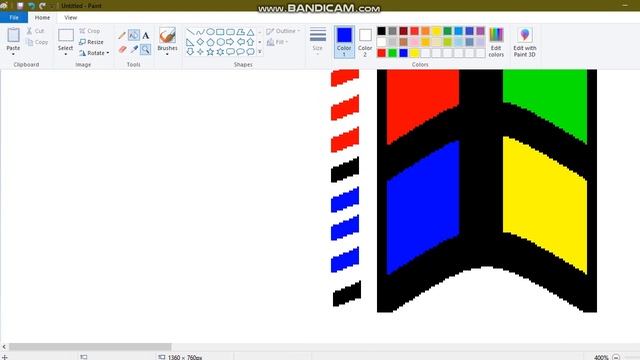Move the Shapes gallery down one row

click(x=260, y=42)
